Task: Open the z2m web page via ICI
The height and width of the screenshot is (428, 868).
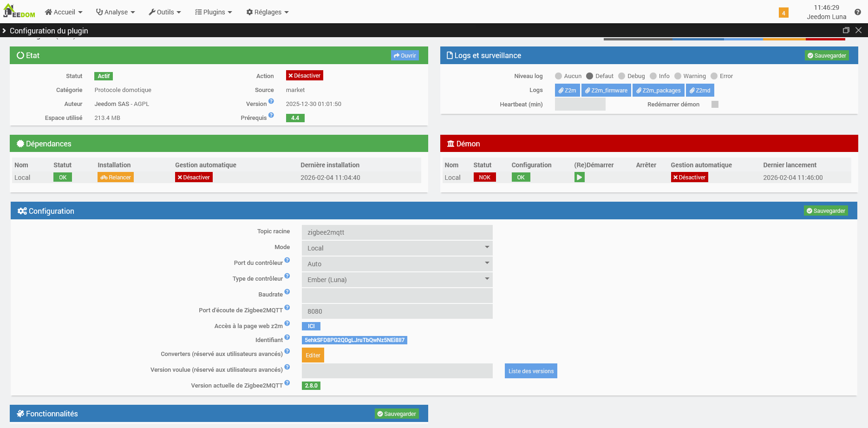Action: 311,326
